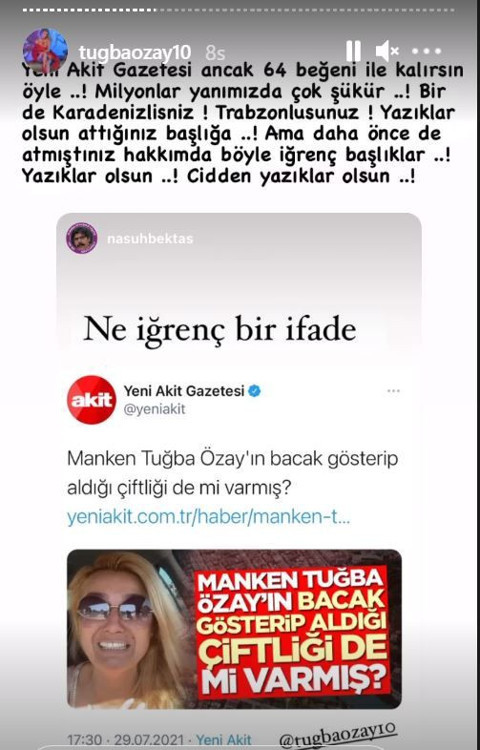Open tugbaozay10 profile picture
Viewport: 480px width, 750px height.
tap(45, 51)
